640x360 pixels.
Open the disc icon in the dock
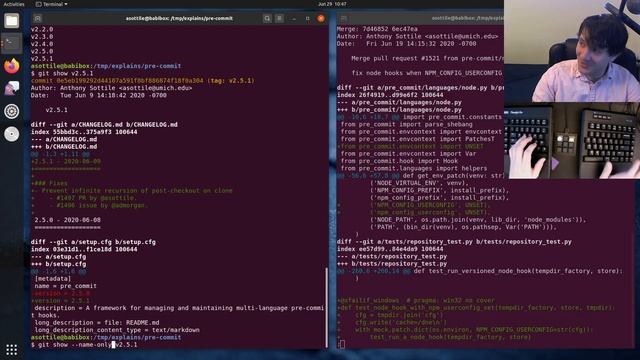pyautogui.click(x=11, y=134)
